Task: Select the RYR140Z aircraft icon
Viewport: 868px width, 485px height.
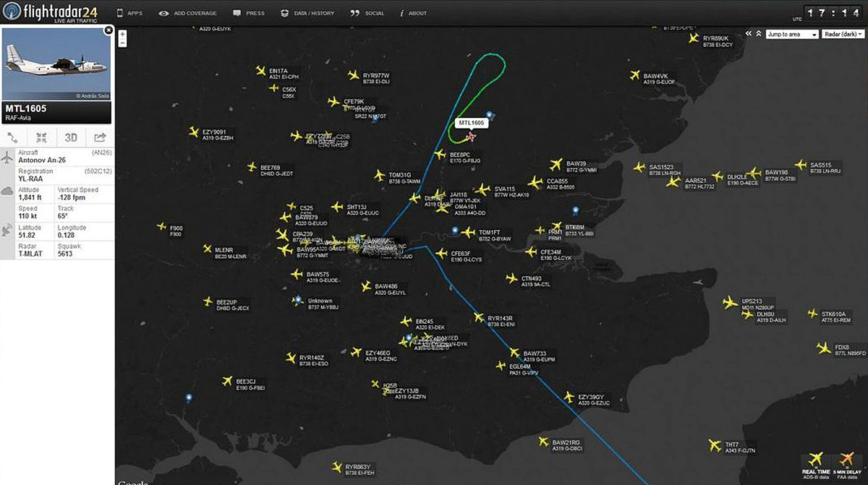Action: tap(290, 357)
